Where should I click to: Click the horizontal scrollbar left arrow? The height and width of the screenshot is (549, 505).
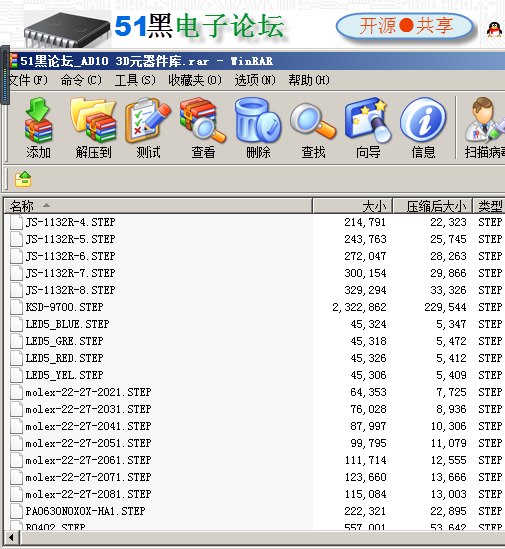pyautogui.click(x=12, y=537)
